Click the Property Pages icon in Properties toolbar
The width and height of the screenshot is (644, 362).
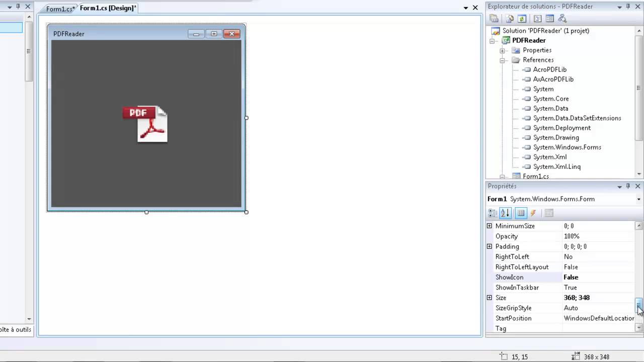[x=549, y=213]
